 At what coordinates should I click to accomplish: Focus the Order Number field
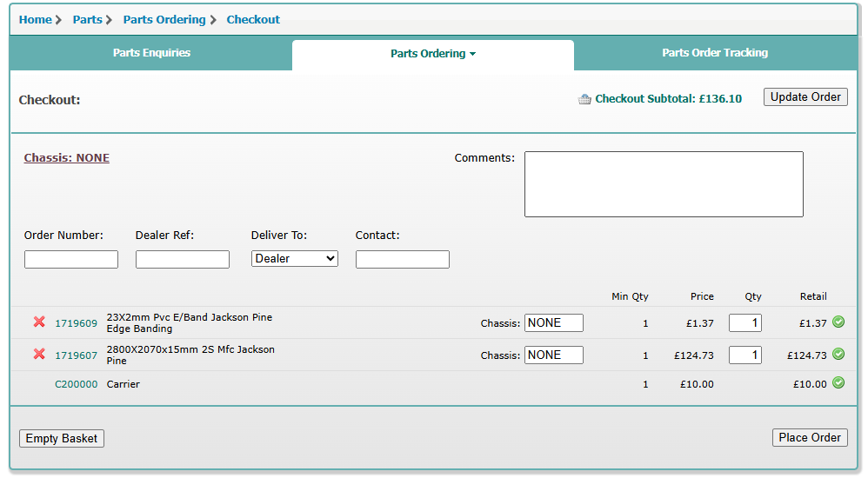(71, 260)
